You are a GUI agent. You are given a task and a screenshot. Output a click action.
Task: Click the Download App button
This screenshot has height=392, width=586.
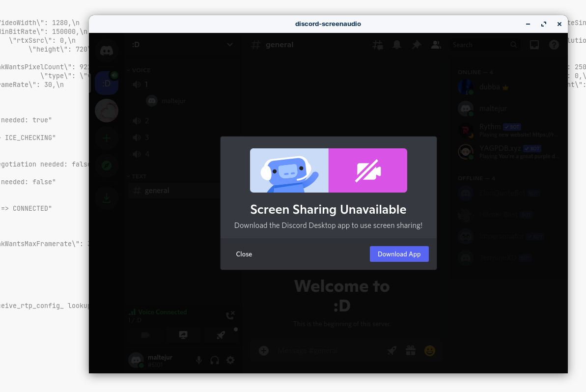[x=399, y=254]
